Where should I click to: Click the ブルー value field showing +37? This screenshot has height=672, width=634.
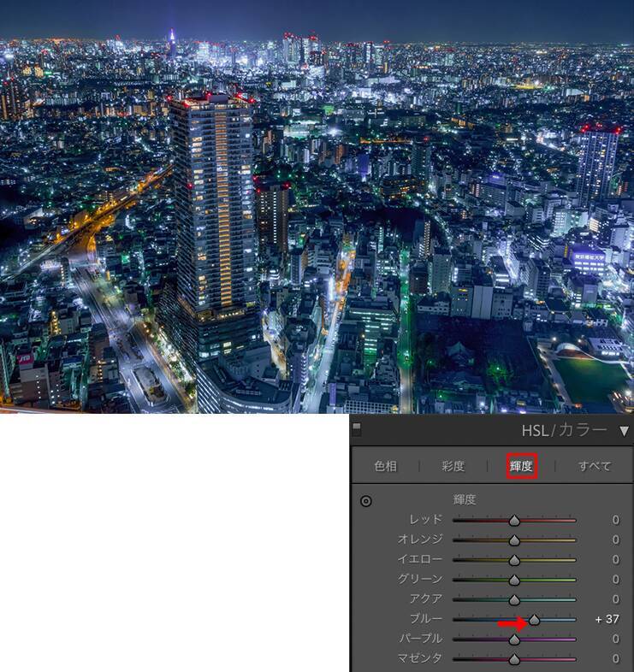(607, 619)
